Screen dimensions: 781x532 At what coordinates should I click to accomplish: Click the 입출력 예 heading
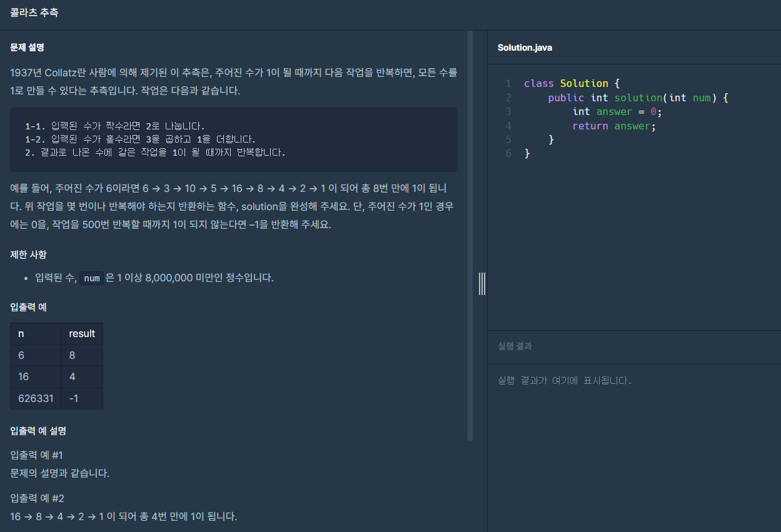pos(28,307)
